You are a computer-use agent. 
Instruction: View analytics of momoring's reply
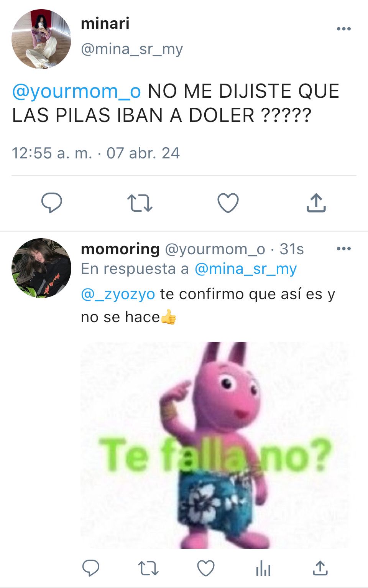263,568
